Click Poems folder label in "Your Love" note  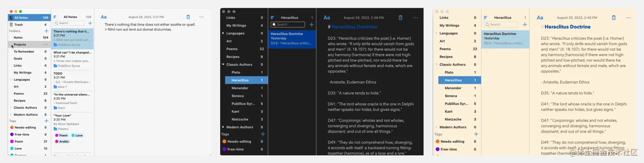tap(63, 128)
